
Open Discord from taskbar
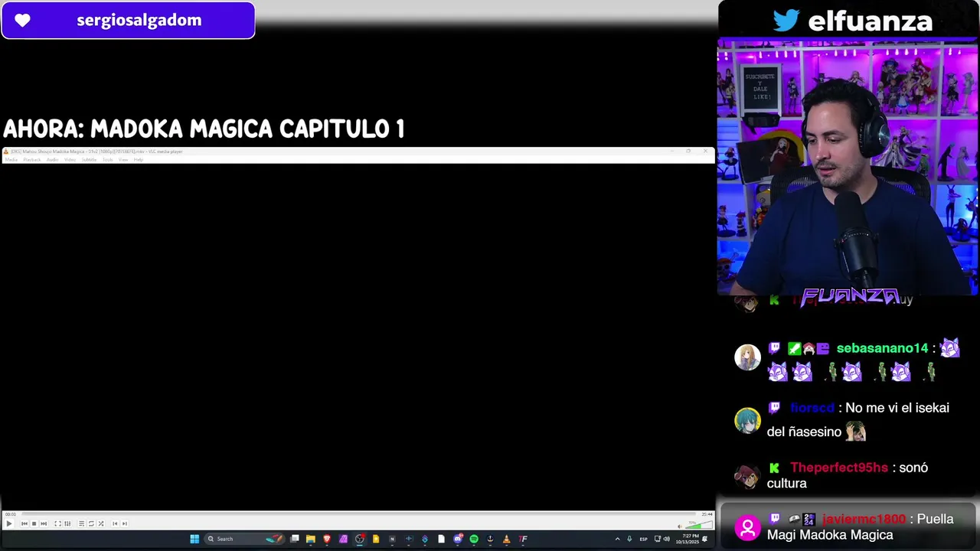458,539
